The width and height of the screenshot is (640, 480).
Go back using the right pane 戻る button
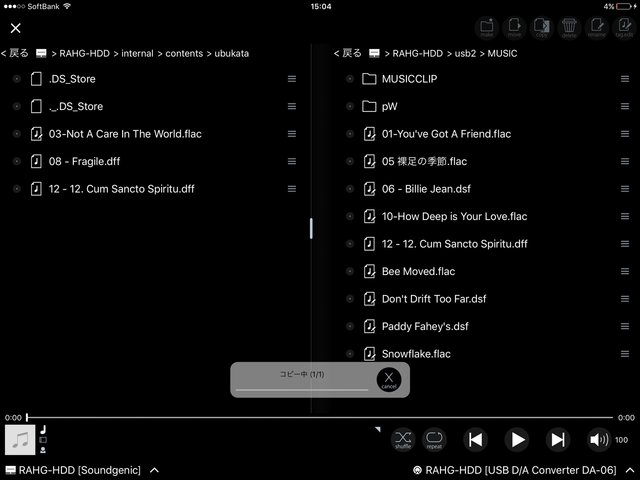pyautogui.click(x=348, y=53)
